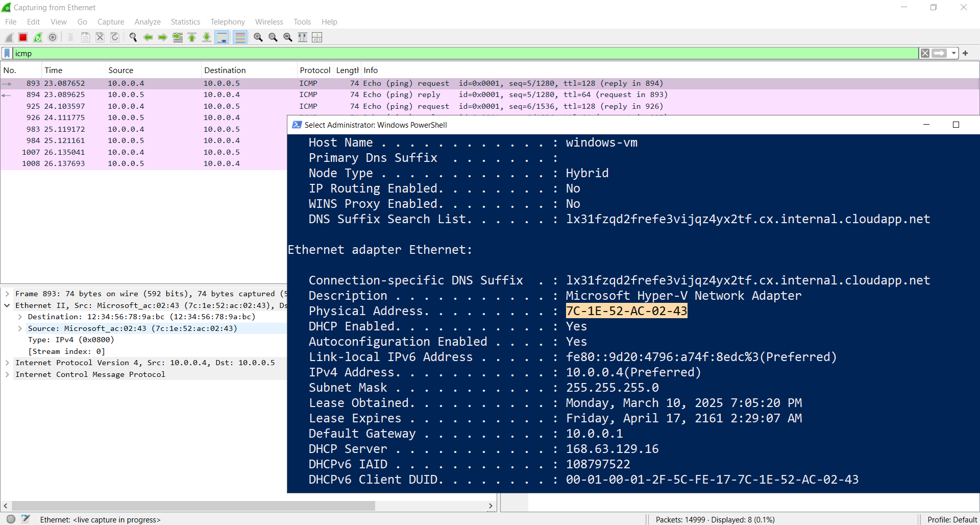Go forward in packet history

pyautogui.click(x=163, y=37)
